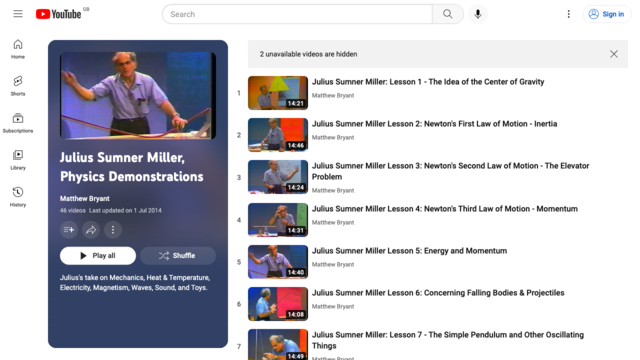Click Matthew Bryant under Lesson 1
Viewport: 640px width, 360px height.
pyautogui.click(x=333, y=96)
